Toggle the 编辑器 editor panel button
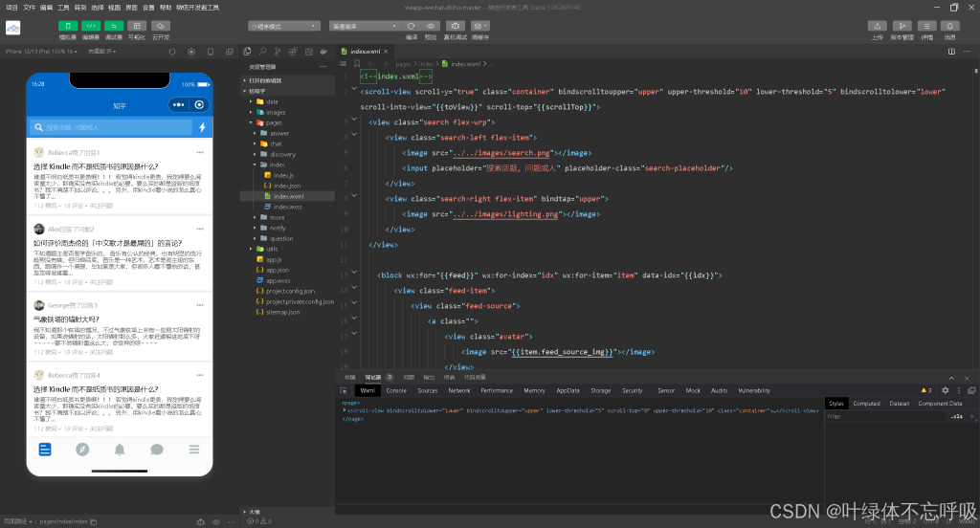 pyautogui.click(x=91, y=26)
